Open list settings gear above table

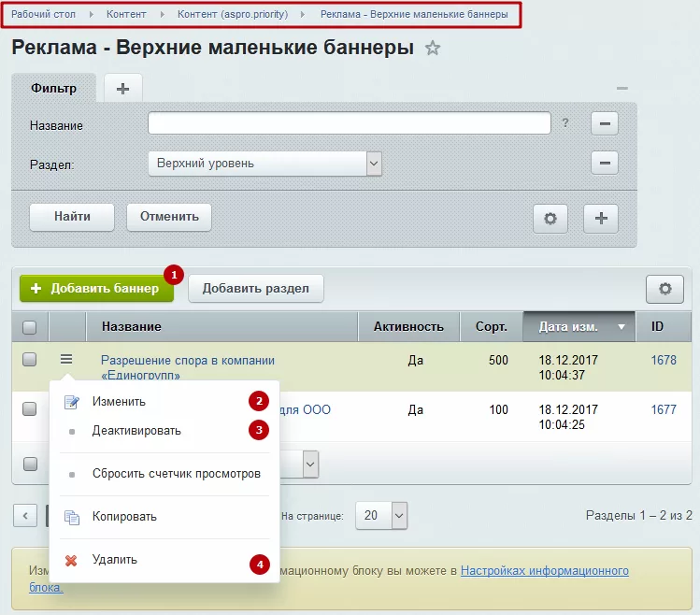(664, 289)
